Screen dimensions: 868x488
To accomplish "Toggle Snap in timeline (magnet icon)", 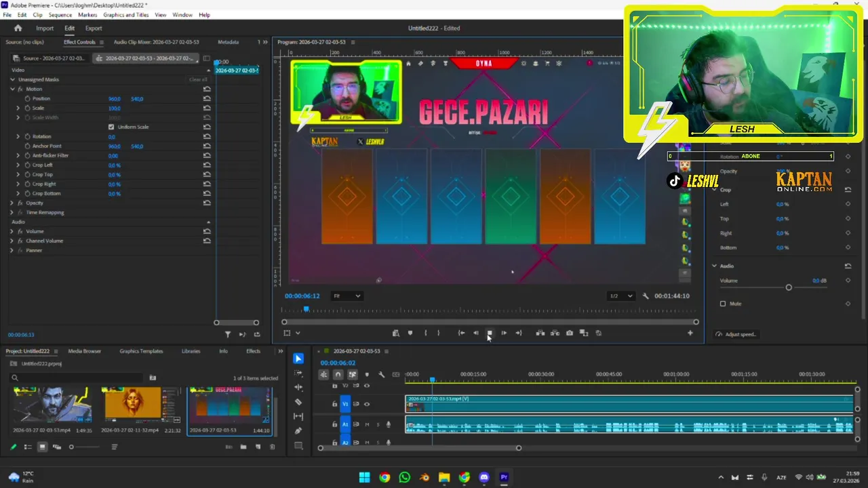I will [338, 374].
